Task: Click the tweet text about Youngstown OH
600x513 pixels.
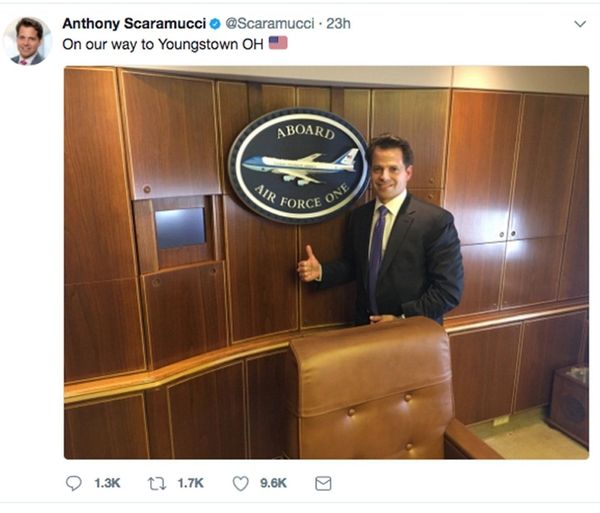Action: 163,44
